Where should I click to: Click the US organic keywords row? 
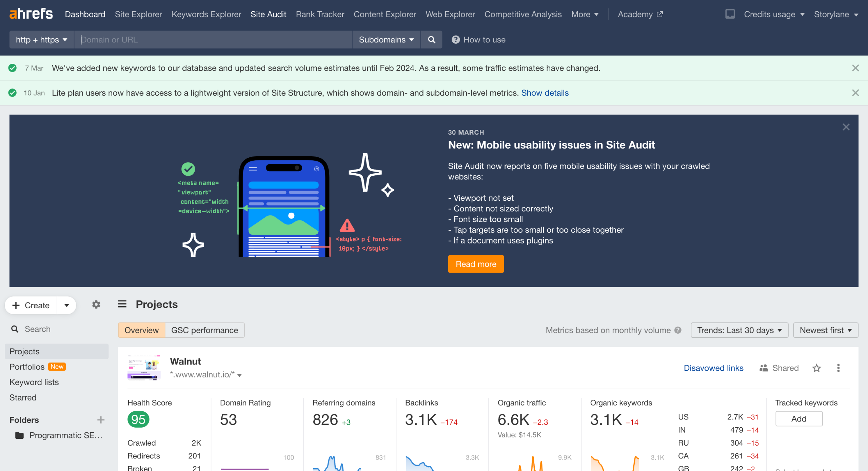coord(718,417)
